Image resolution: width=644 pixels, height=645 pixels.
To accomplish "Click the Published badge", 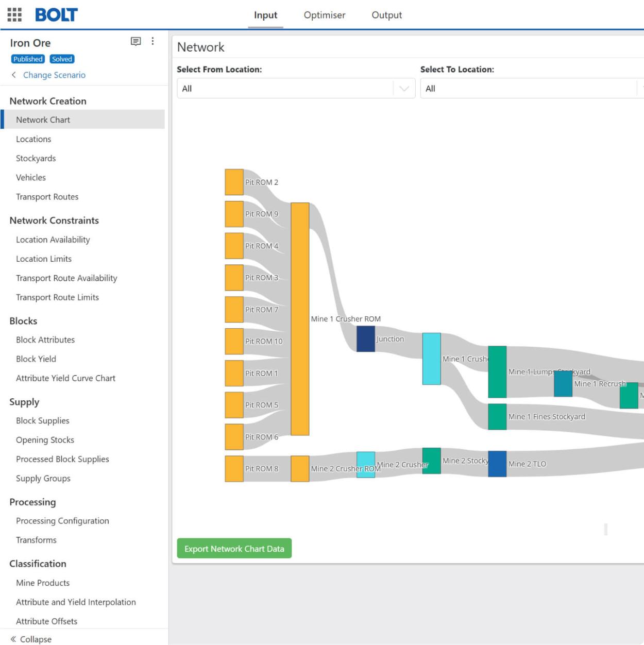I will 28,59.
